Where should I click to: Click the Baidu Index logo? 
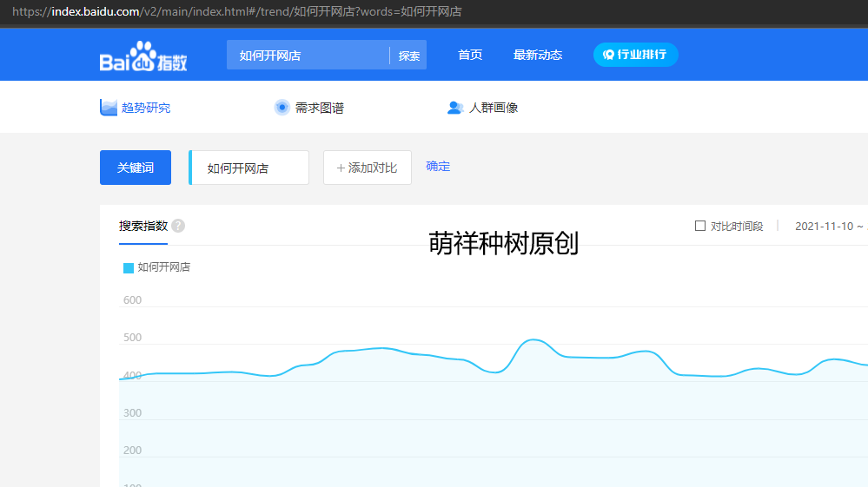tap(143, 56)
